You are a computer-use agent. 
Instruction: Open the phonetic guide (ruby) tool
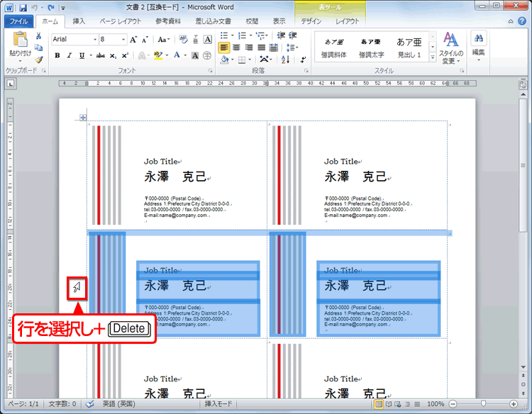tap(196, 40)
